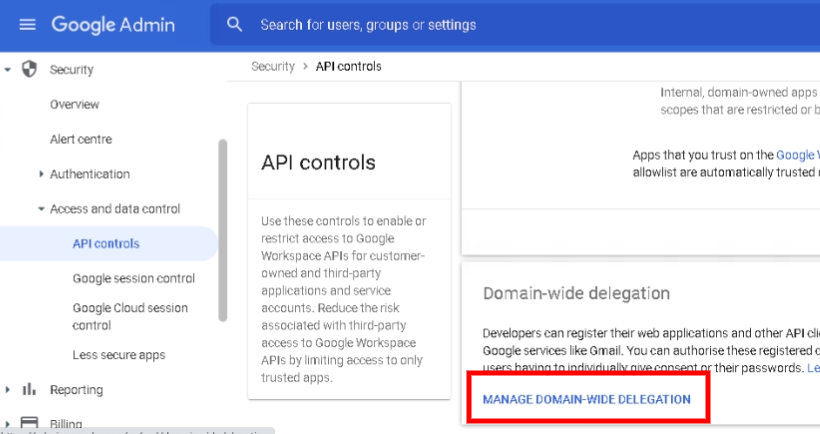Open Less secure apps

(119, 355)
